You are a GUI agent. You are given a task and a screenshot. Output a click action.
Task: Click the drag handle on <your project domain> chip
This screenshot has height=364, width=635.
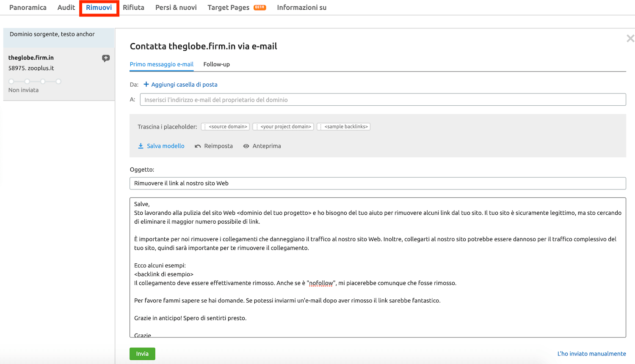coord(257,127)
